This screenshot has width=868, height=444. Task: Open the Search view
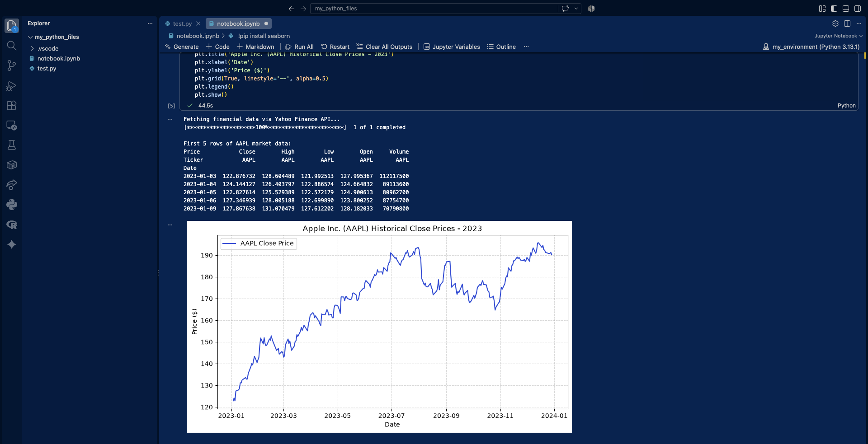tap(12, 46)
